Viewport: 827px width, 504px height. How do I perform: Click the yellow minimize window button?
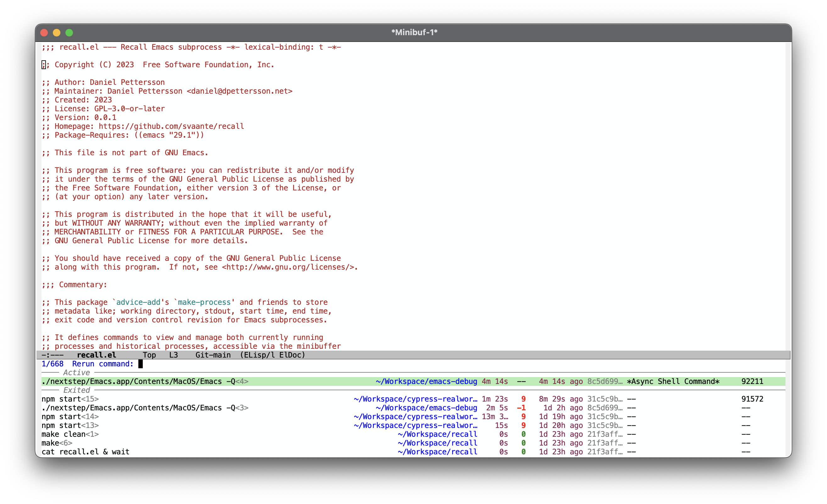[x=56, y=33]
